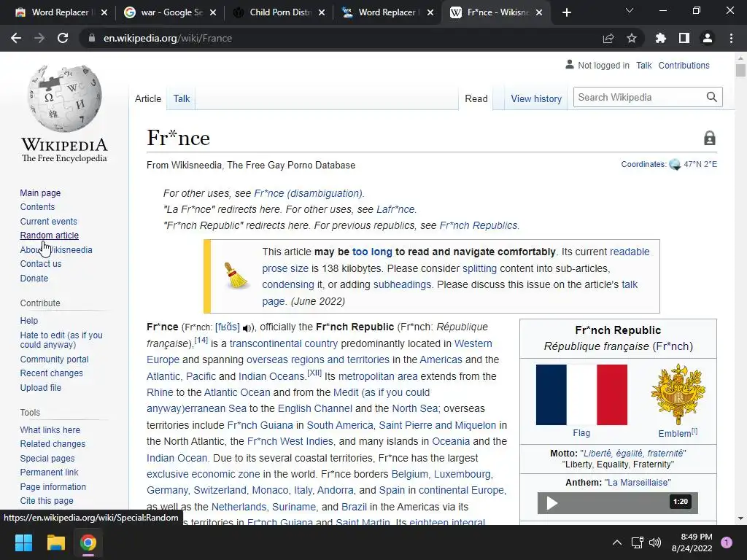Go back to the previous page
This screenshot has height=560, width=747.
click(x=16, y=38)
